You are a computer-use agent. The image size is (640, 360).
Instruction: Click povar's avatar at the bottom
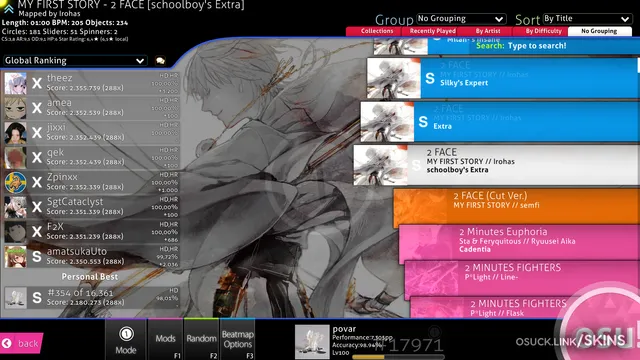(312, 342)
